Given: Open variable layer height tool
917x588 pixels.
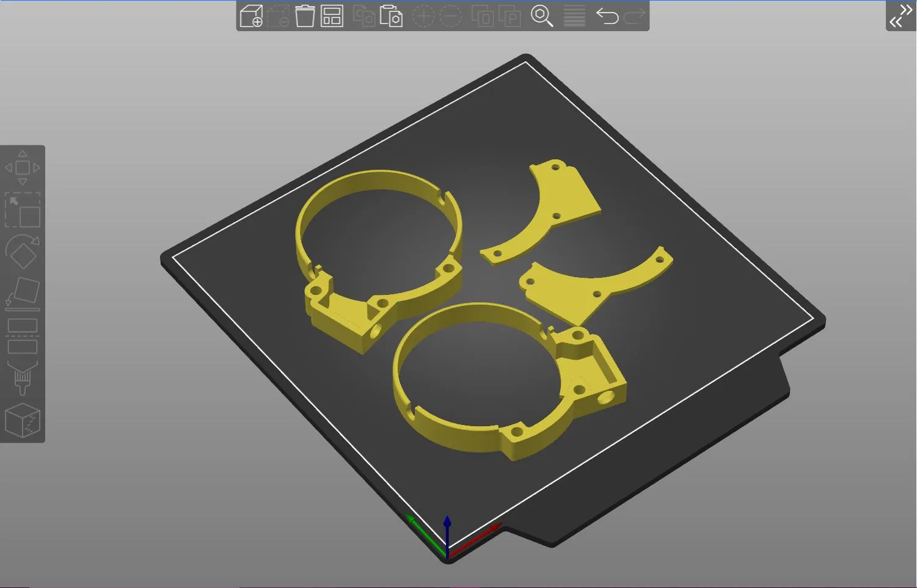Looking at the screenshot, I should tap(574, 15).
